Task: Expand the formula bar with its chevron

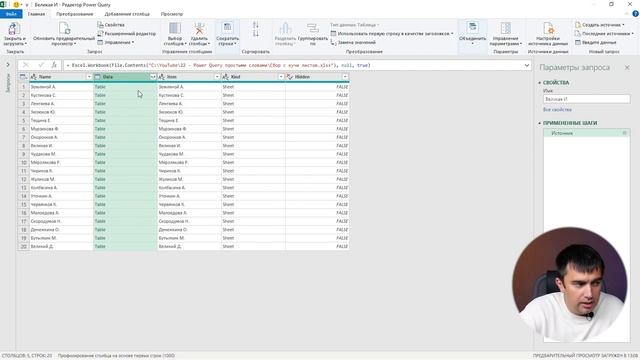Action: (527, 65)
